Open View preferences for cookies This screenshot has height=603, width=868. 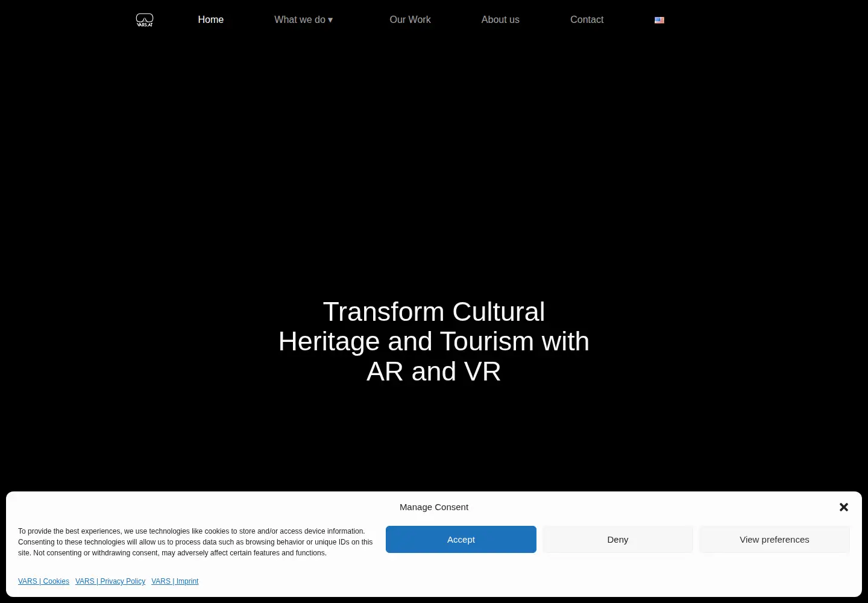[775, 539]
